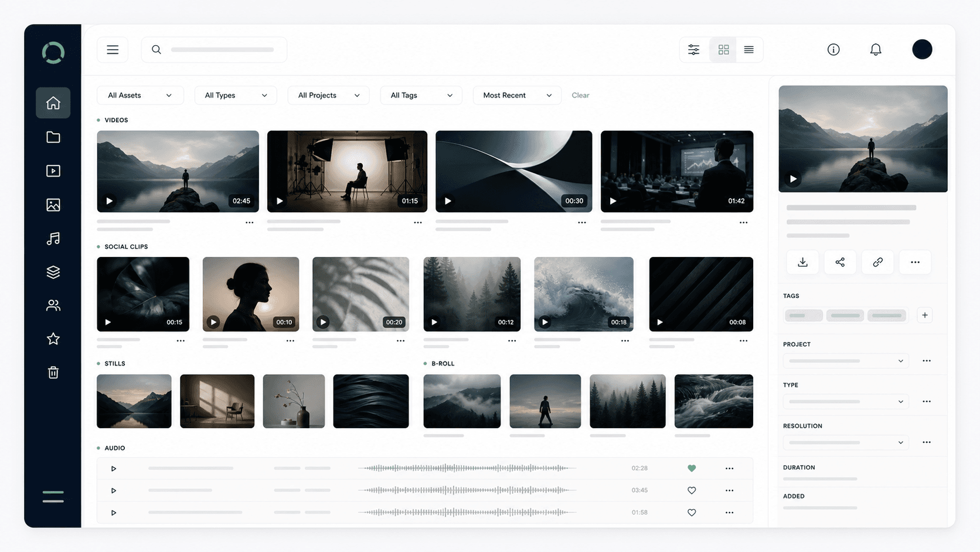Open options for 01:42 video

coord(743,223)
